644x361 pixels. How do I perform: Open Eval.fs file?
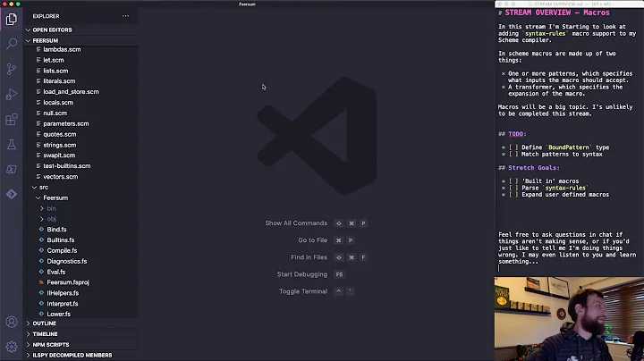pos(55,272)
